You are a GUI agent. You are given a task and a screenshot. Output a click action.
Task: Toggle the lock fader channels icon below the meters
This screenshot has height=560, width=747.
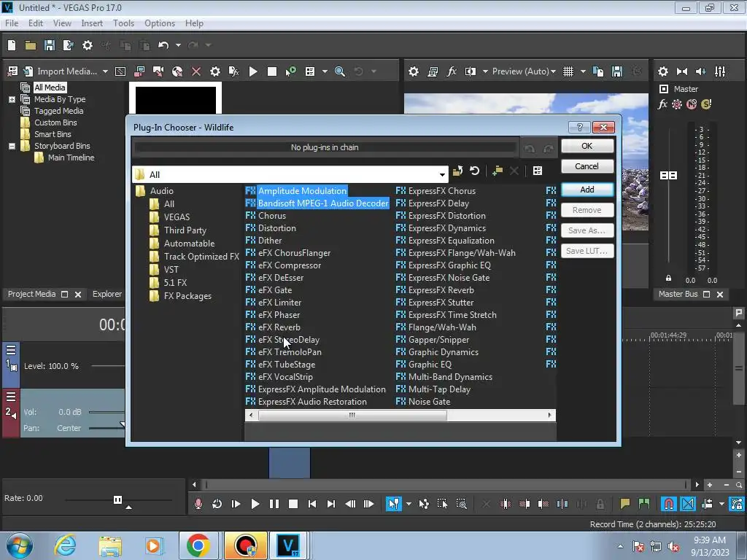[668, 278]
